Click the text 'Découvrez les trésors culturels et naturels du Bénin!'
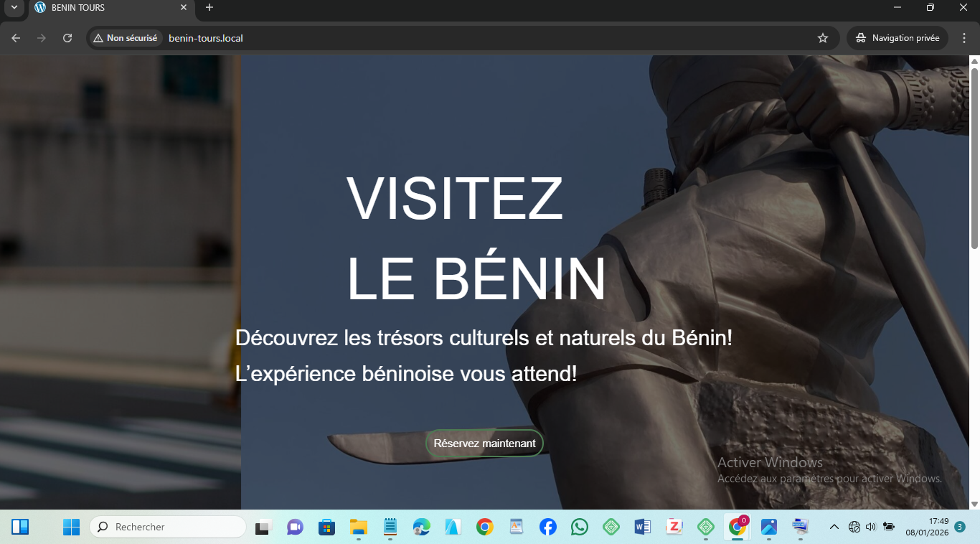The width and height of the screenshot is (980, 544). click(484, 337)
